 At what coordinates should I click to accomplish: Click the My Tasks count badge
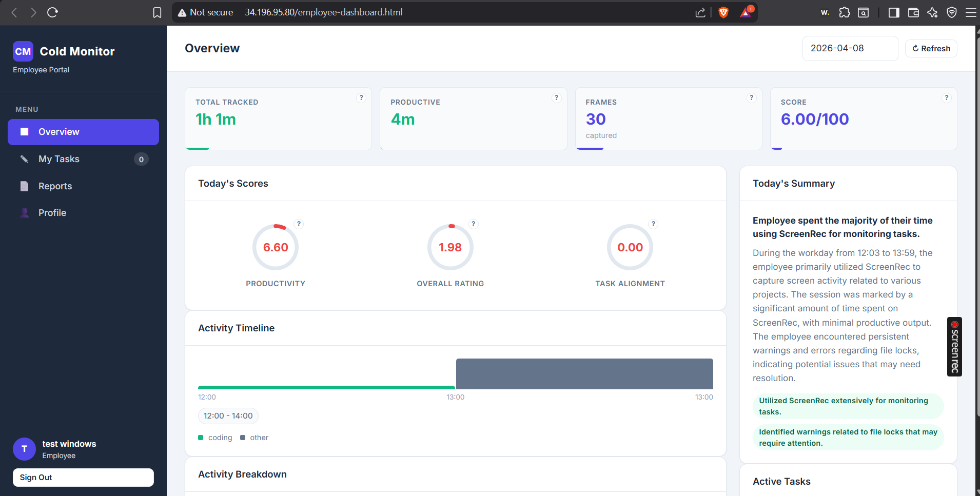[x=141, y=159]
